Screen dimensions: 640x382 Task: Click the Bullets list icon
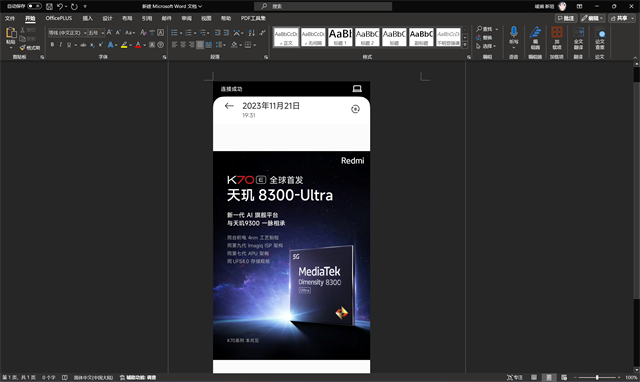pyautogui.click(x=174, y=33)
